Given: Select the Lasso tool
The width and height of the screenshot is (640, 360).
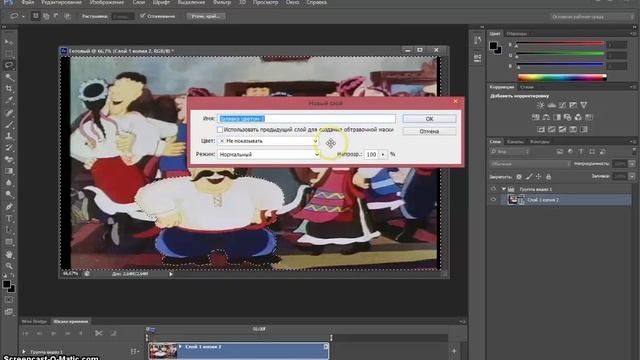Looking at the screenshot, I should pyautogui.click(x=9, y=65).
